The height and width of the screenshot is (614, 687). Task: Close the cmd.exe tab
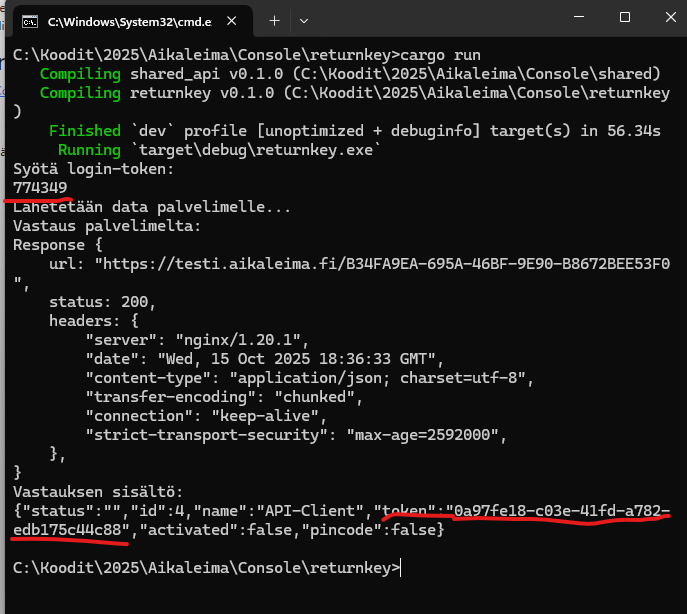[233, 20]
